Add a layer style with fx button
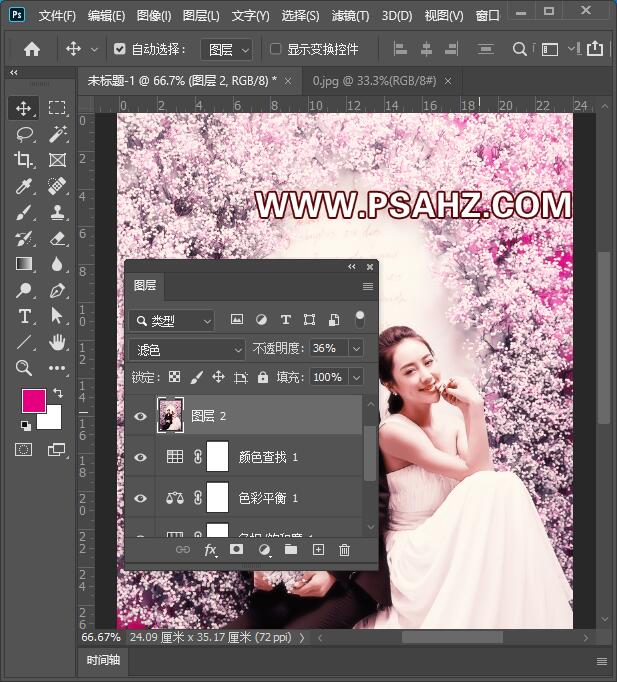Image resolution: width=617 pixels, height=682 pixels. tap(210, 550)
